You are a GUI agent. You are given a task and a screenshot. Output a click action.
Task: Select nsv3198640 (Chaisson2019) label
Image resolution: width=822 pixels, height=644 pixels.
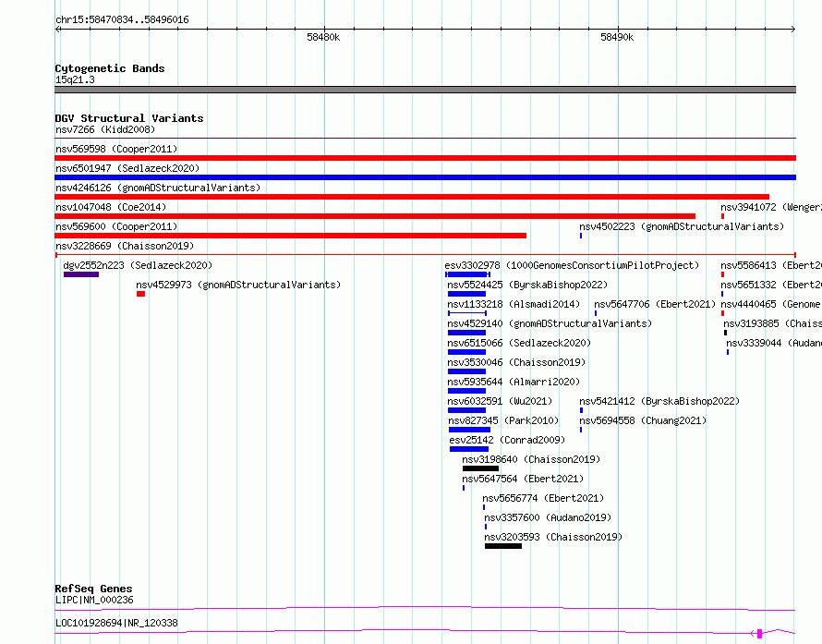pyautogui.click(x=531, y=459)
